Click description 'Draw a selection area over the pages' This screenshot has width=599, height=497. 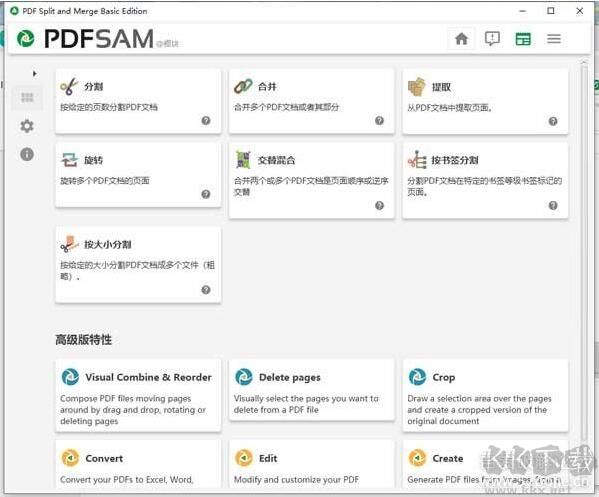[479, 398]
